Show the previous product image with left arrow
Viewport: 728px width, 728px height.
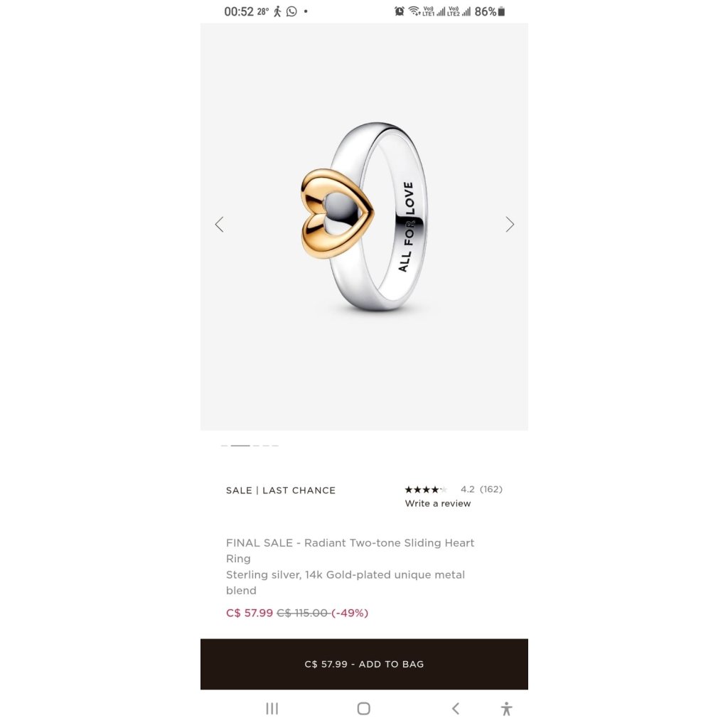coord(219,225)
